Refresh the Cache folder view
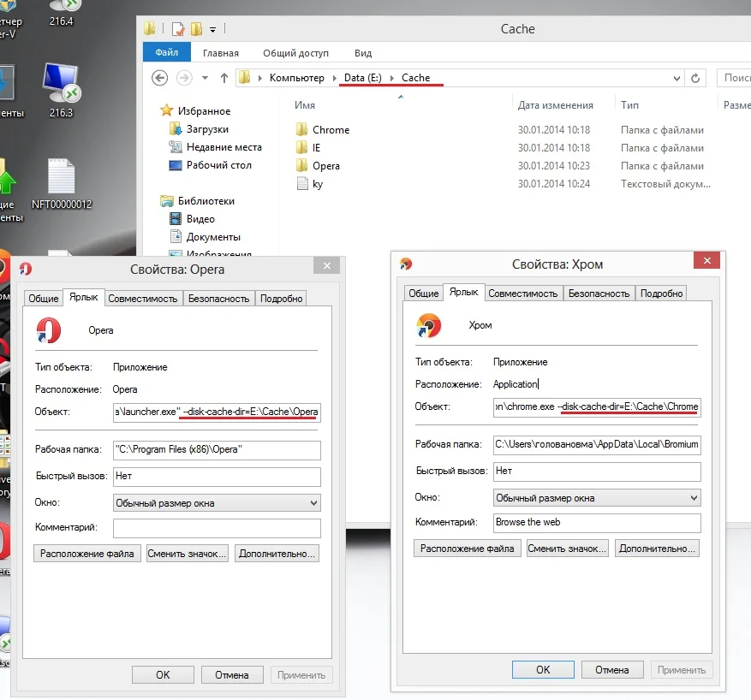 click(695, 78)
